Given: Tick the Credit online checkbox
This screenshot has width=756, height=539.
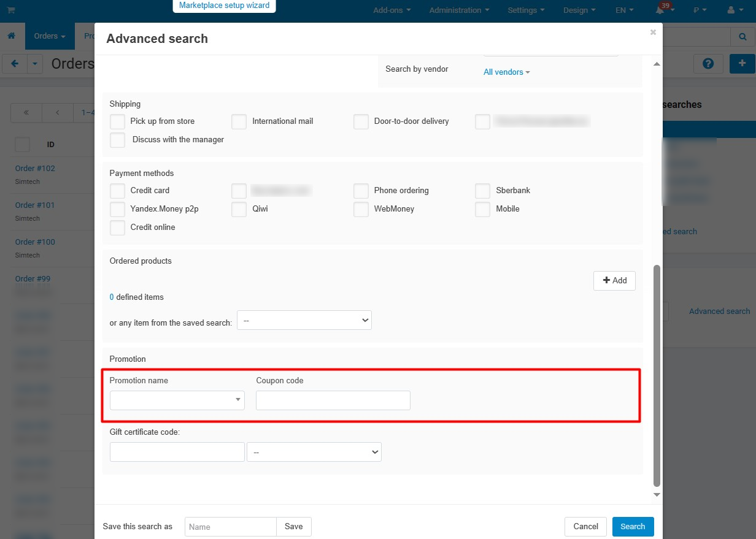Looking at the screenshot, I should (x=117, y=227).
